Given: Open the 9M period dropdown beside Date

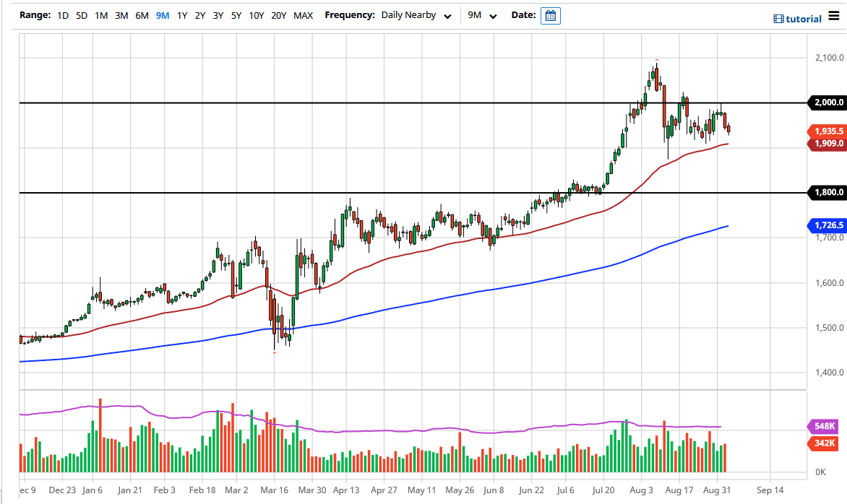Looking at the screenshot, I should coord(482,16).
